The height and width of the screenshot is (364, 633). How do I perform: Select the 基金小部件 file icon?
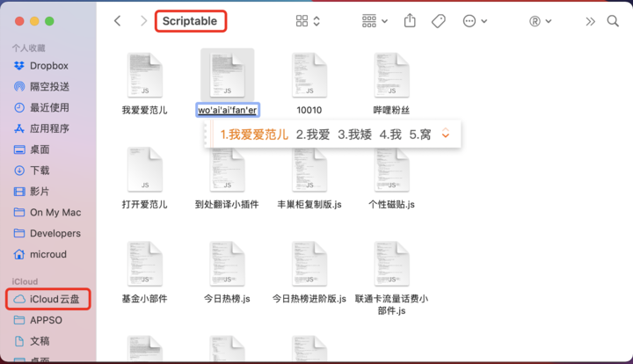click(x=145, y=264)
